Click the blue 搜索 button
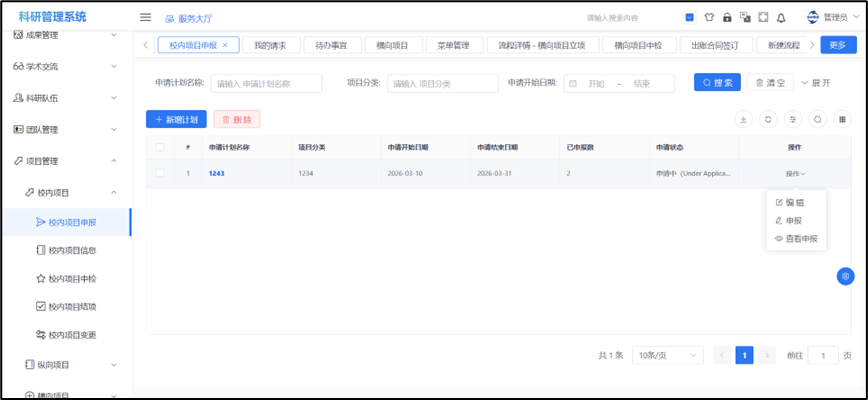 [717, 83]
